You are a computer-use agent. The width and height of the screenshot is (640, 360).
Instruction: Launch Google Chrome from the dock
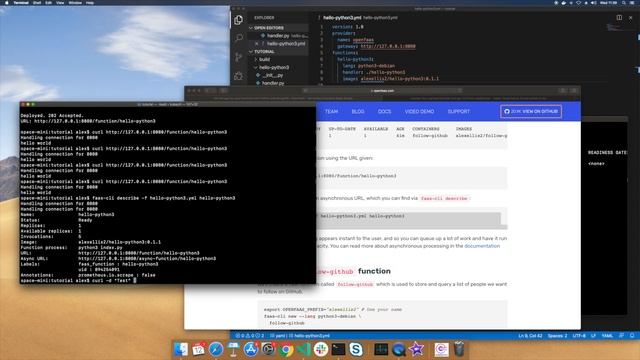(x=286, y=350)
